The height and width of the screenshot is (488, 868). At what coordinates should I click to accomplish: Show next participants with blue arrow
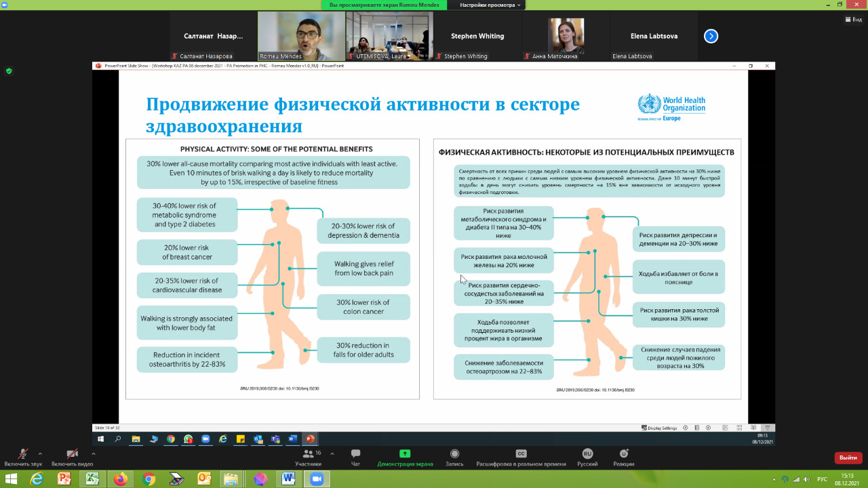point(711,36)
